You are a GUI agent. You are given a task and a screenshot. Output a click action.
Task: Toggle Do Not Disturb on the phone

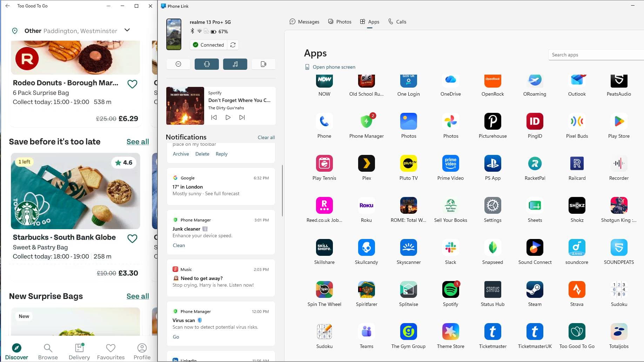pyautogui.click(x=178, y=64)
